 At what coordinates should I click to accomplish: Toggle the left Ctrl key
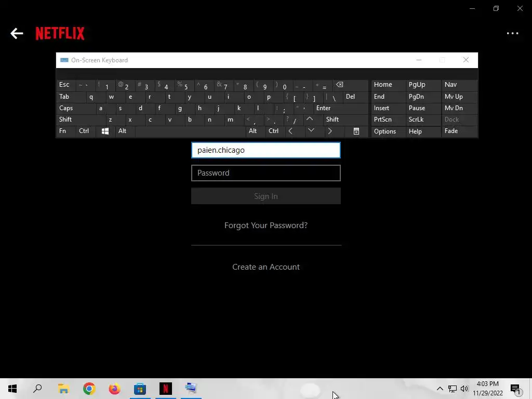(x=86, y=131)
